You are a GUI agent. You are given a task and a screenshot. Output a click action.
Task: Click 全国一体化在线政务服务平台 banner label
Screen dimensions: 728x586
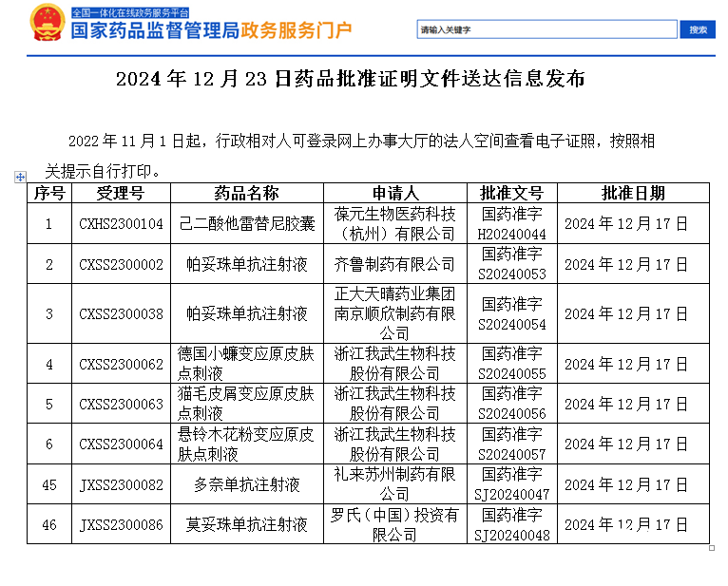[x=130, y=13]
